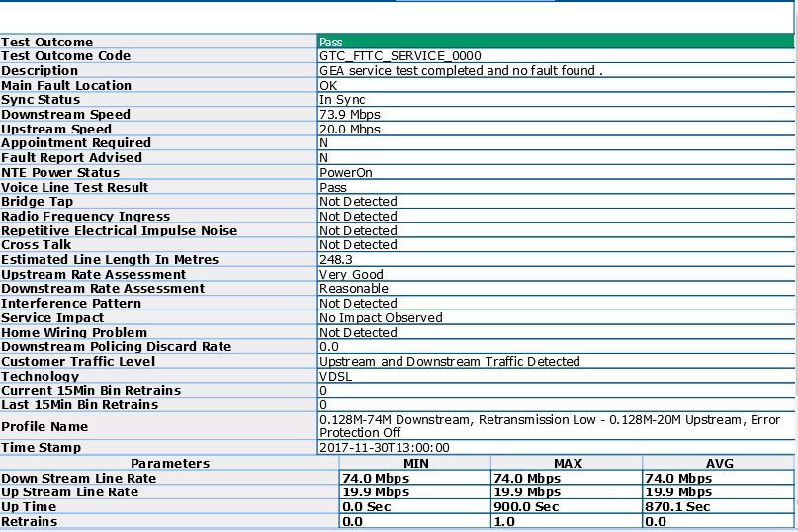
Task: Select the Home Wiring Problem label
Action: click(74, 333)
